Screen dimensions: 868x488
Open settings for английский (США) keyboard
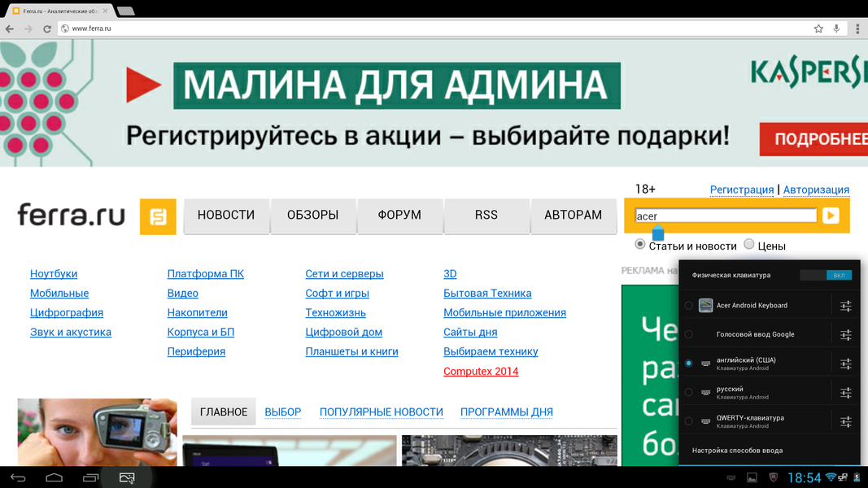pos(845,364)
